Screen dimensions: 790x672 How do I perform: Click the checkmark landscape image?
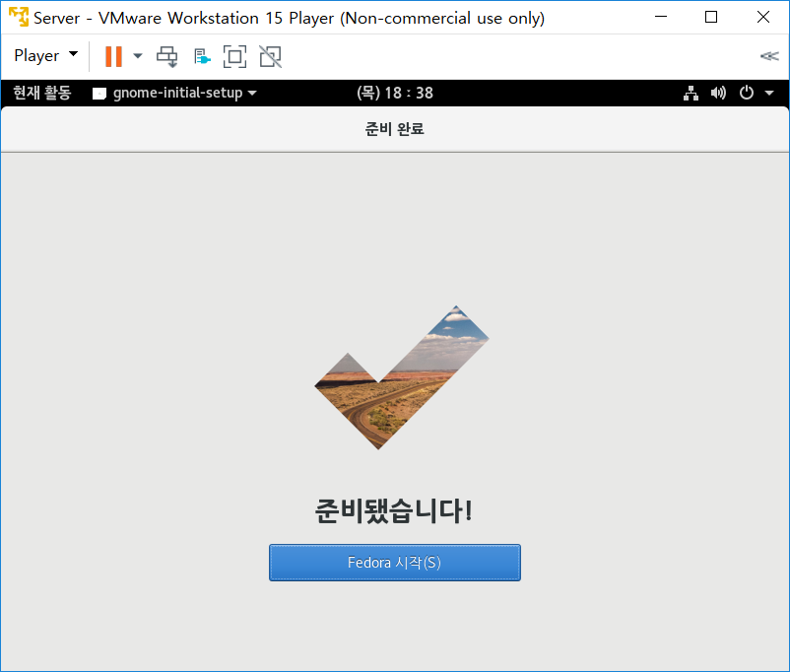click(x=402, y=377)
